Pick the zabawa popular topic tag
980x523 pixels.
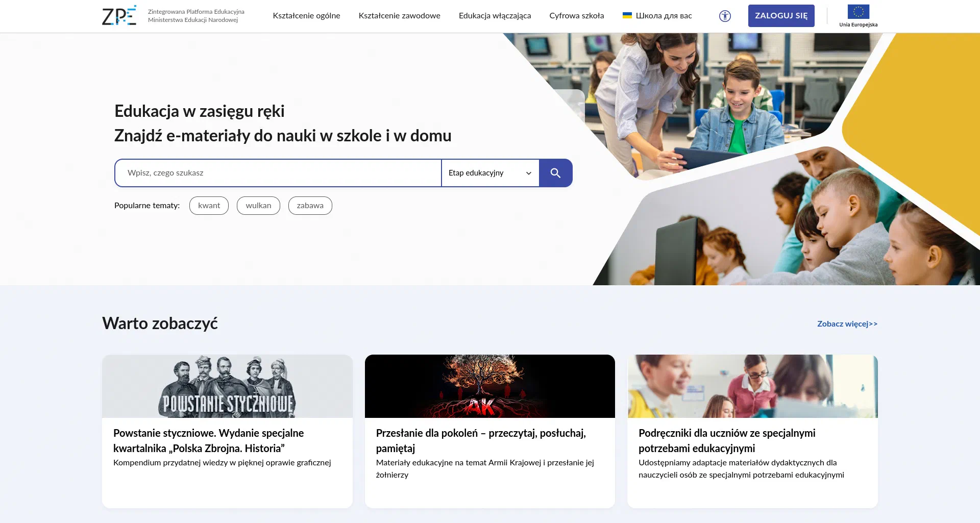coord(310,206)
